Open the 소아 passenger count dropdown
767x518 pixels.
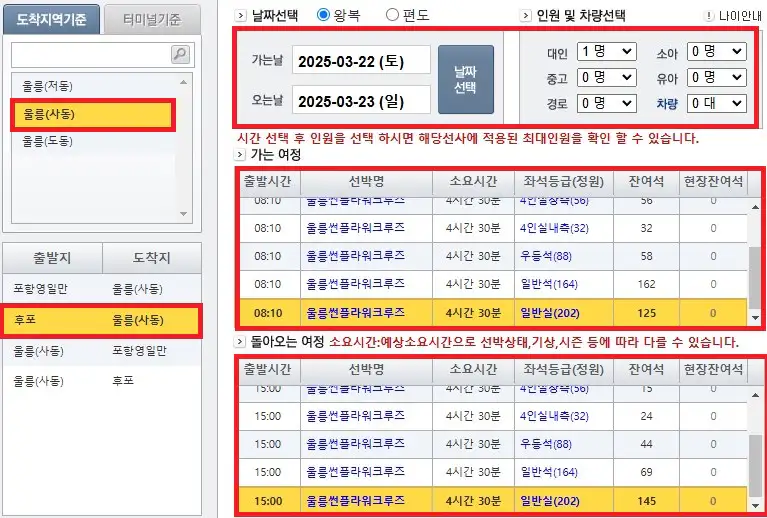(x=717, y=51)
